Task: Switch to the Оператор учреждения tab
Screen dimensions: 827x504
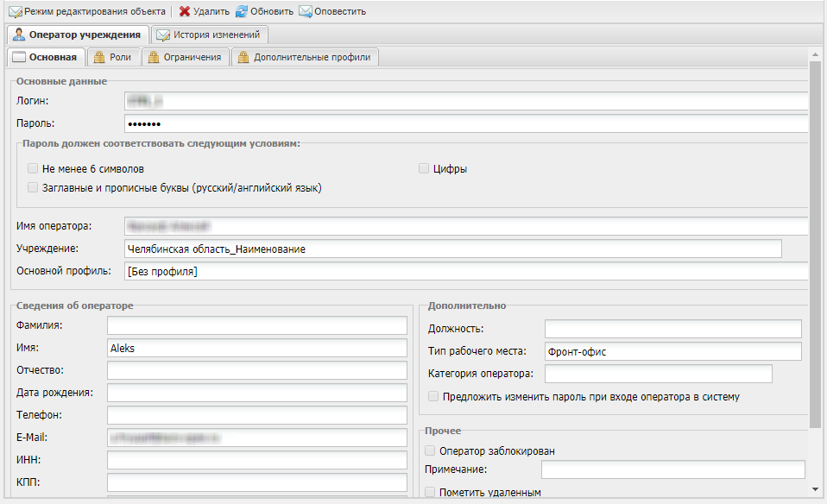Action: pos(78,35)
